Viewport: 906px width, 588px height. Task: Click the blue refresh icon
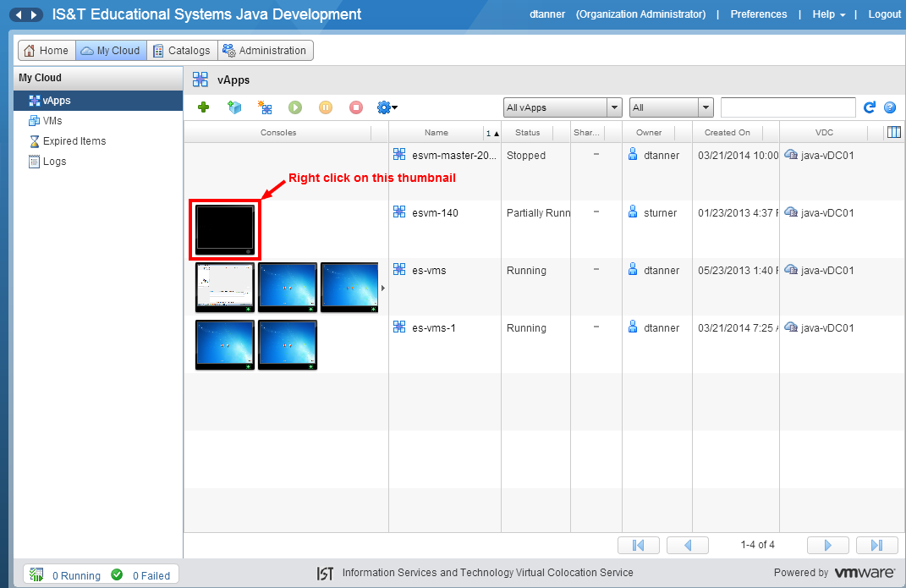tap(869, 107)
